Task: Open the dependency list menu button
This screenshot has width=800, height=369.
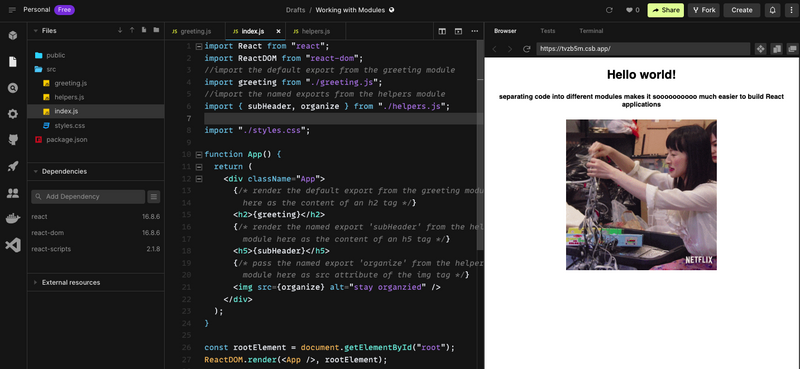Action: [x=154, y=196]
